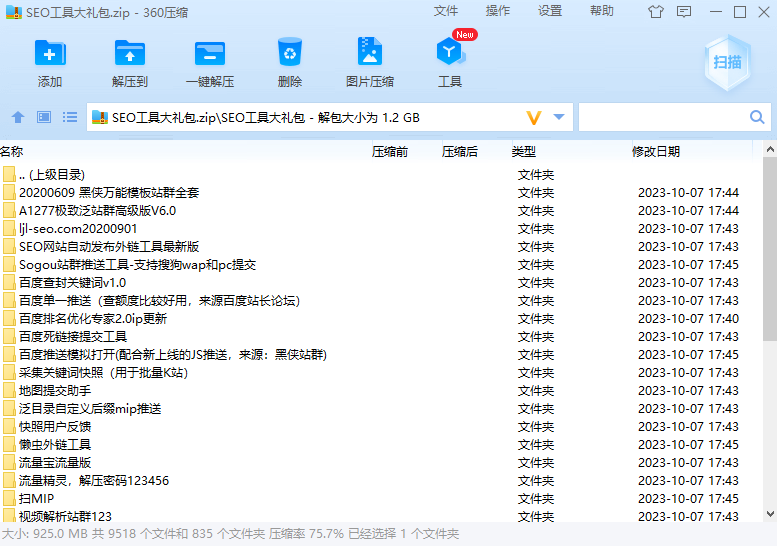Select the 百度单一推送 folder
Screen dimensions: 777x546
(381, 300)
